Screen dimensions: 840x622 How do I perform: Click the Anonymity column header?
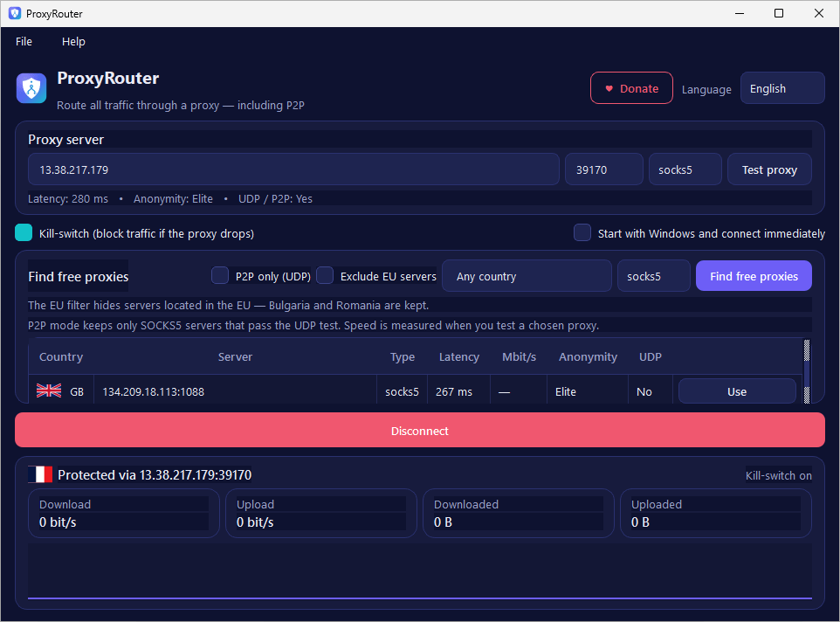[x=588, y=356]
